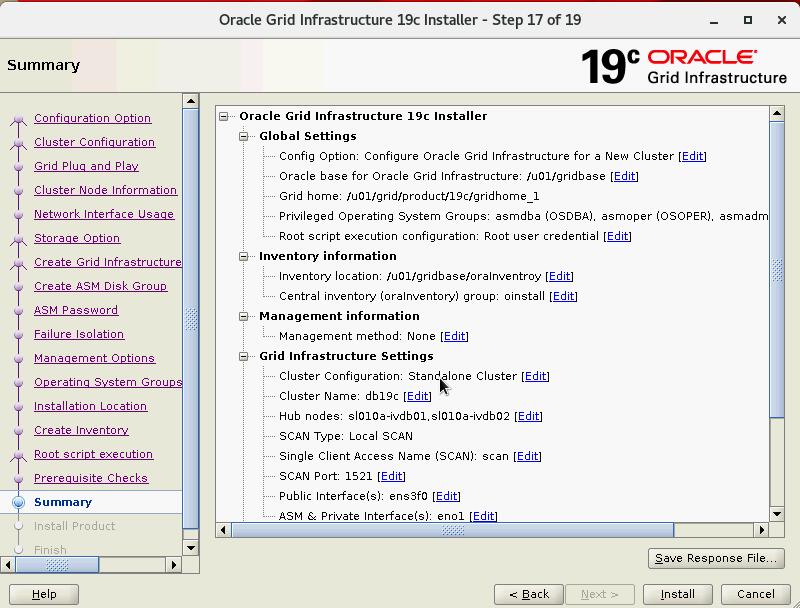Click Edit link next to Config Option

[x=692, y=156]
